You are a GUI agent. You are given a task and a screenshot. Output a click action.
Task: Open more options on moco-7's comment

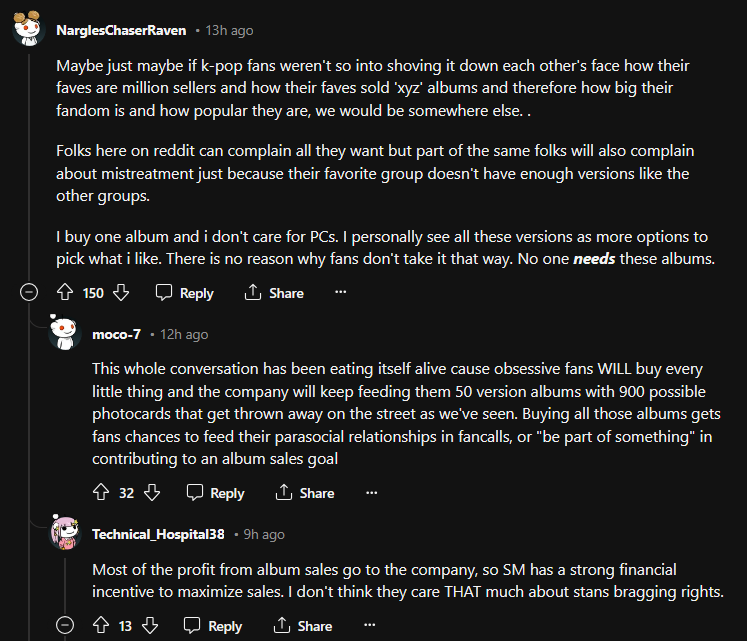point(371,493)
